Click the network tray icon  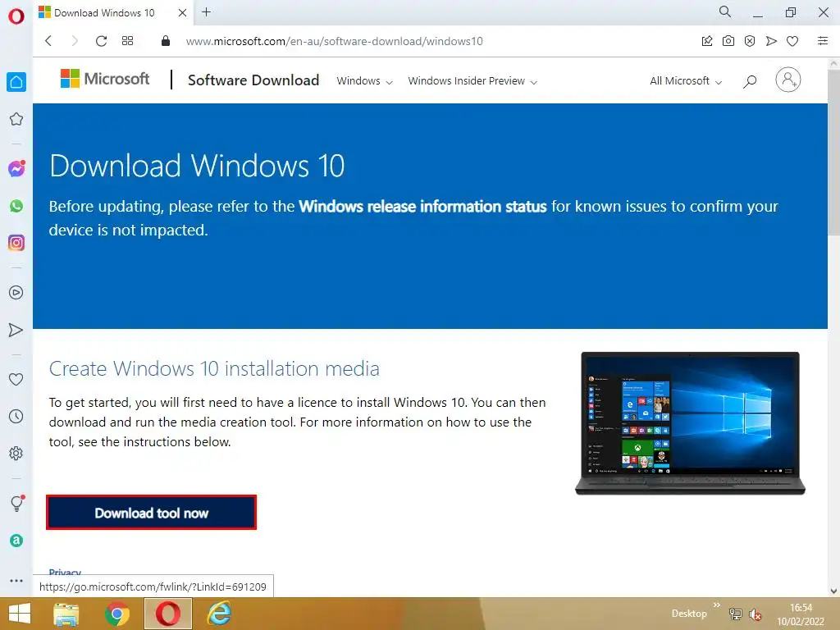click(x=736, y=614)
